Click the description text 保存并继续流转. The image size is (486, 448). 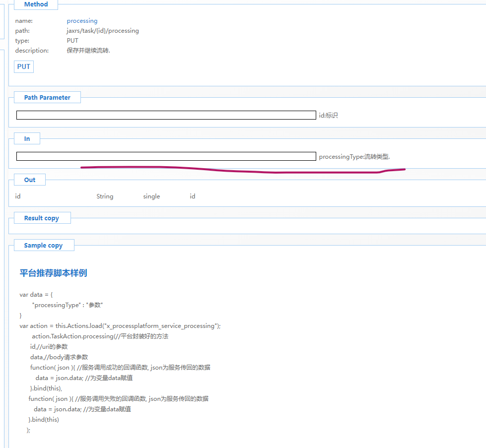(x=88, y=51)
